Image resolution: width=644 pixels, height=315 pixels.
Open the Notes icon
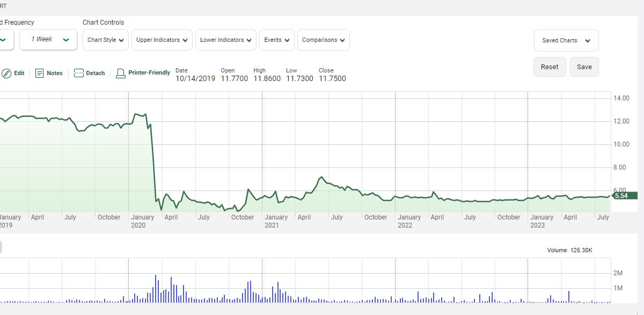[x=38, y=72]
